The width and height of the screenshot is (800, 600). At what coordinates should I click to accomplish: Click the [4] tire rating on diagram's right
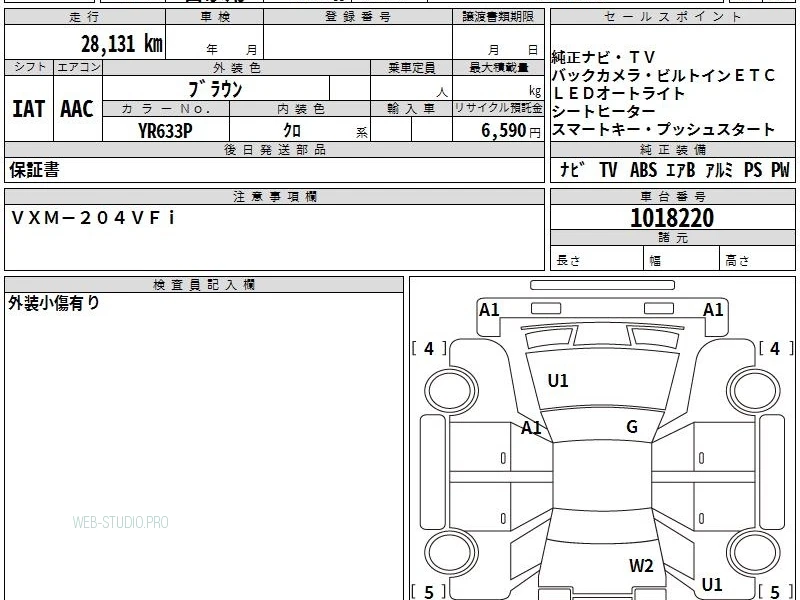[776, 349]
